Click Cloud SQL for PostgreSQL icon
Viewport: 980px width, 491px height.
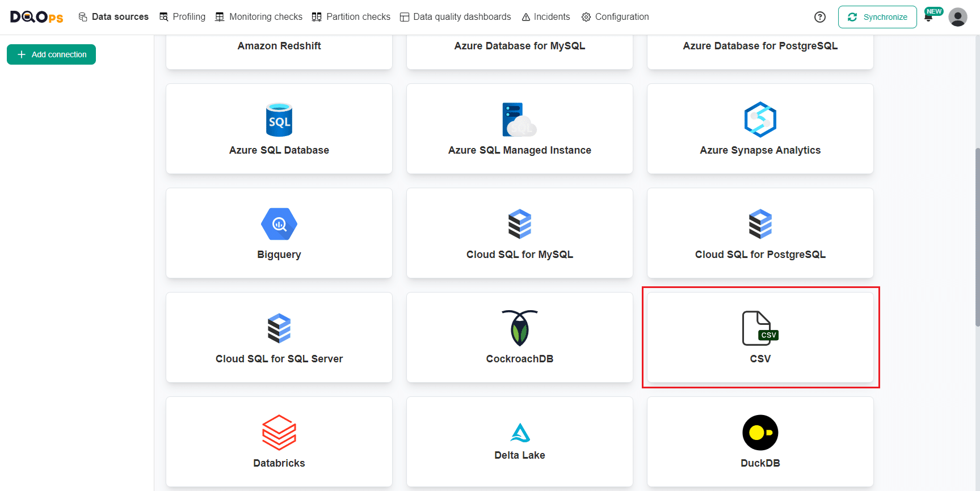pos(760,224)
